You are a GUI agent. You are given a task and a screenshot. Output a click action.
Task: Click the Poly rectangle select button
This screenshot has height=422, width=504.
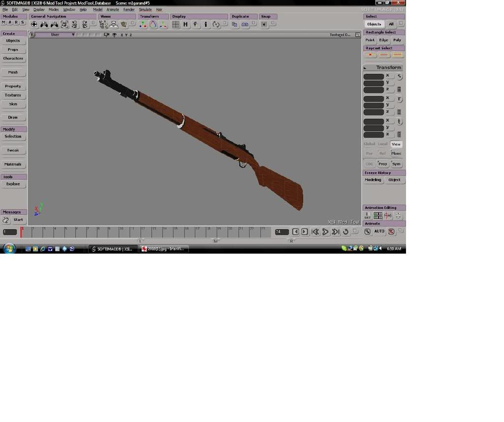[x=397, y=40]
